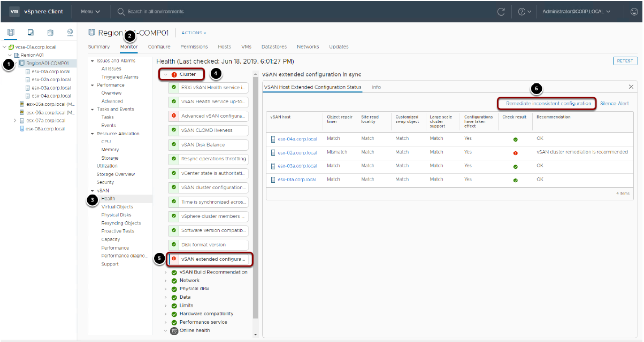The height and width of the screenshot is (342, 644).
Task: Expand the Limits health group
Action: click(166, 305)
